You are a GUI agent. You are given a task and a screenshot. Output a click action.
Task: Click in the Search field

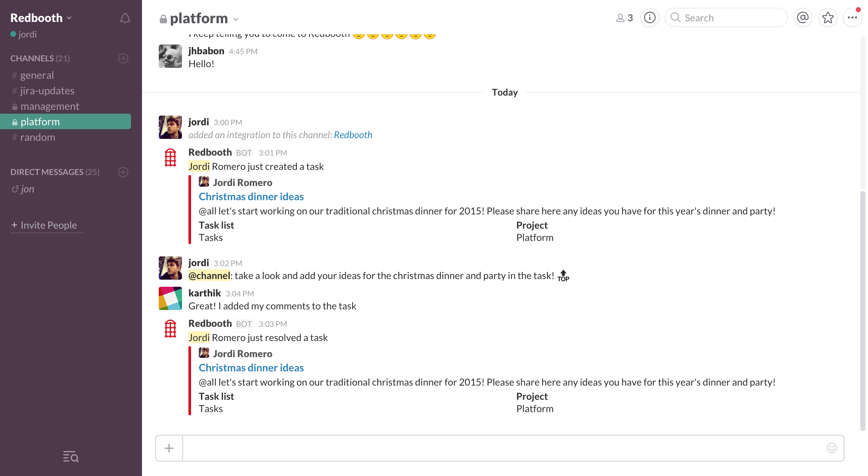click(x=731, y=18)
